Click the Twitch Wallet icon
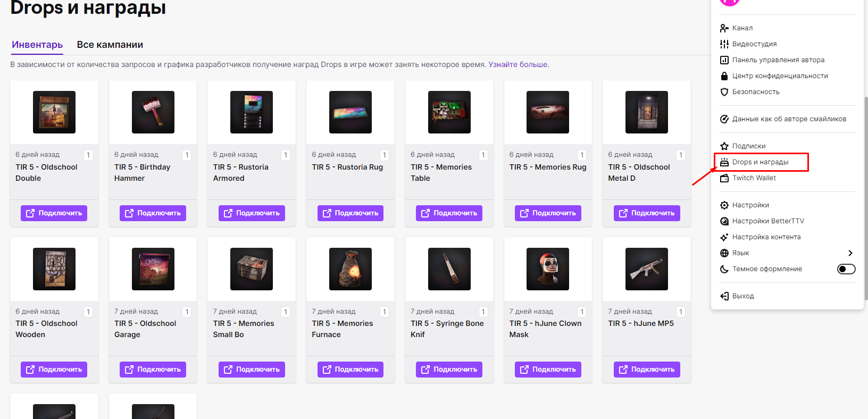868x419 pixels. point(724,178)
